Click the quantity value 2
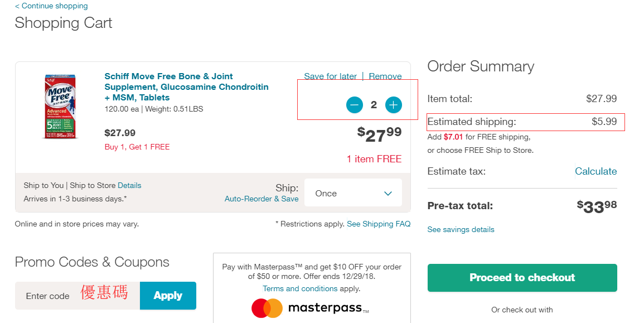The image size is (644, 323). [374, 105]
